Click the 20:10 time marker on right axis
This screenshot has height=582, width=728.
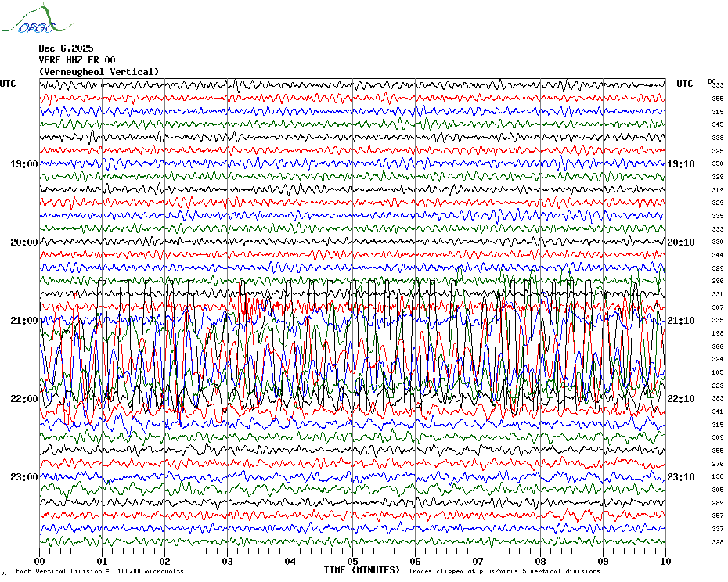click(x=680, y=242)
